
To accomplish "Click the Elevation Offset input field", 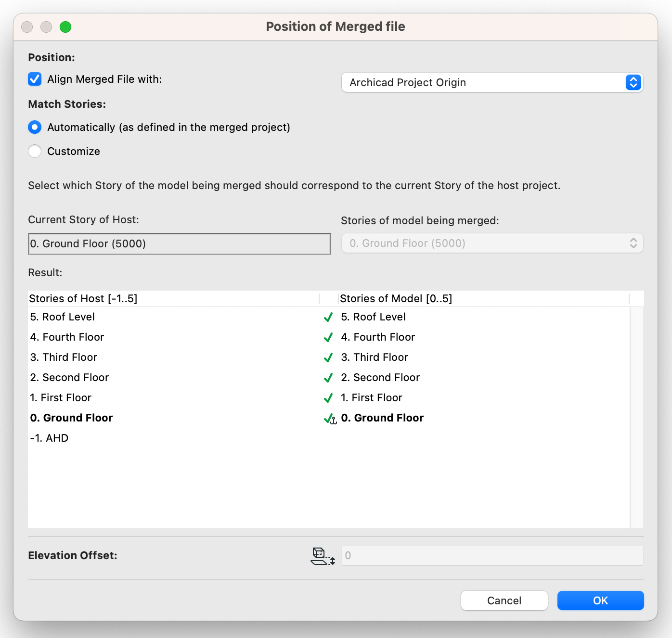I will coord(492,556).
